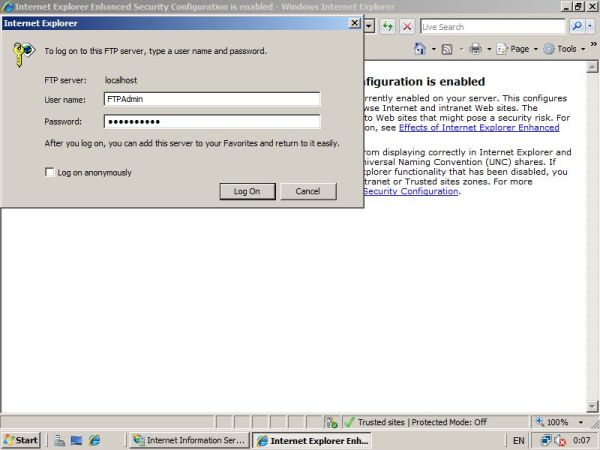Screen dimensions: 600x450
Task: Expand the Home button dropdown arrow
Action: (434, 49)
